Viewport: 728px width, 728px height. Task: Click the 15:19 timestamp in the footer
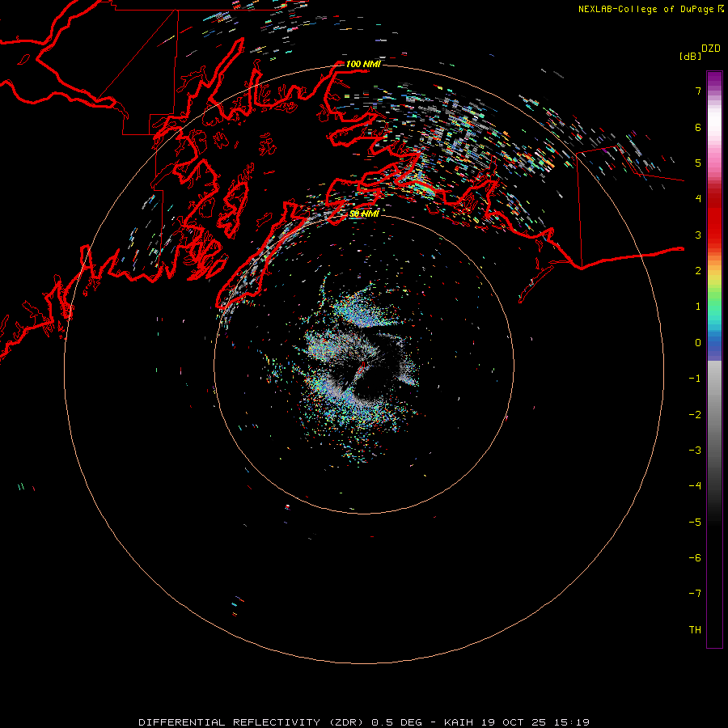click(x=574, y=722)
